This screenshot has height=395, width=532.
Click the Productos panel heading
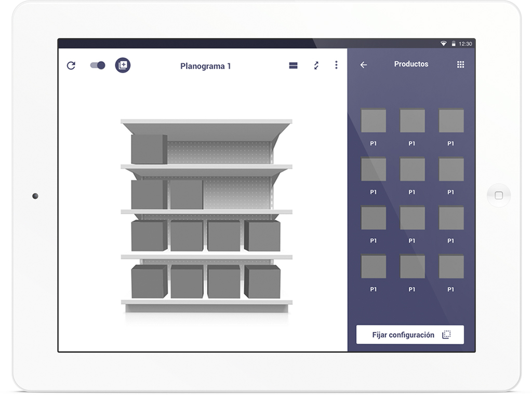(x=411, y=64)
